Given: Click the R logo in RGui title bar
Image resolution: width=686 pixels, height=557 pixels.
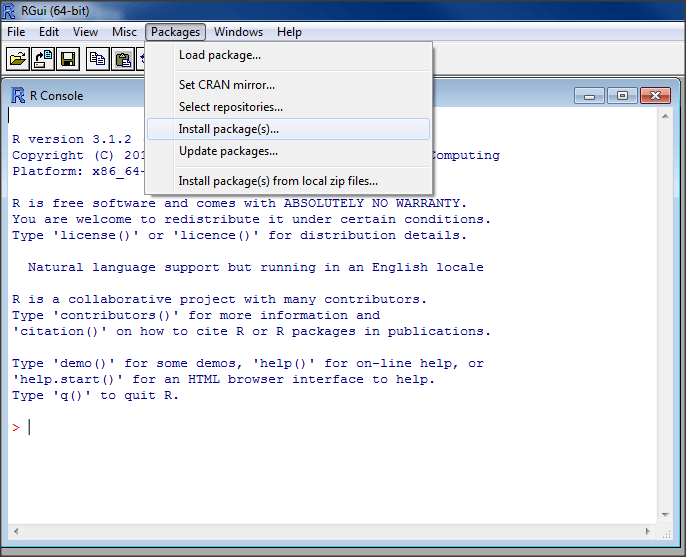Looking at the screenshot, I should 9,11.
